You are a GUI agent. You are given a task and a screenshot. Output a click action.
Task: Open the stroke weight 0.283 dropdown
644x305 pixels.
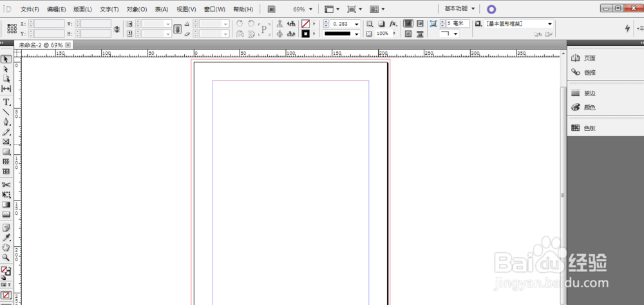point(356,25)
